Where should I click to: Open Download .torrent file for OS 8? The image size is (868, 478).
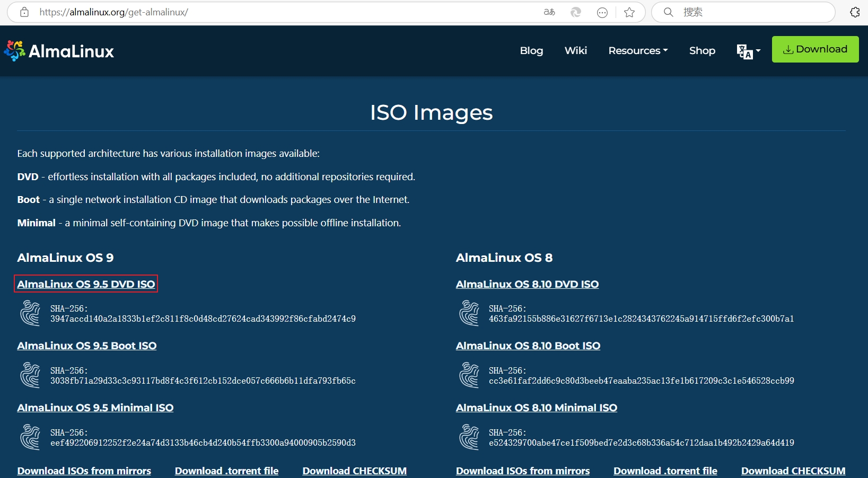[x=665, y=471]
